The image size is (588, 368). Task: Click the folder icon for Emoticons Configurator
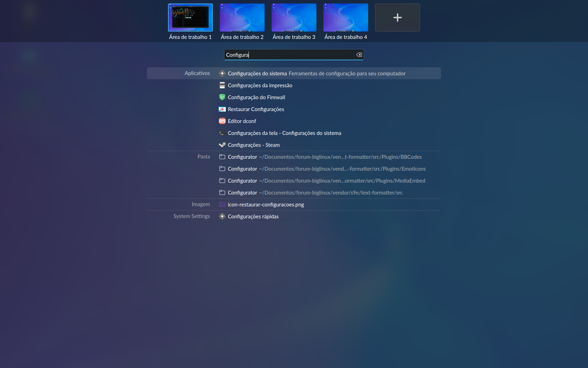click(222, 169)
